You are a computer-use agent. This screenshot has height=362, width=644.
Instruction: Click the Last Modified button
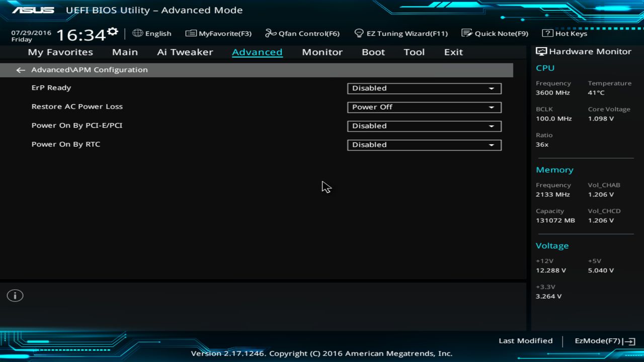(525, 340)
